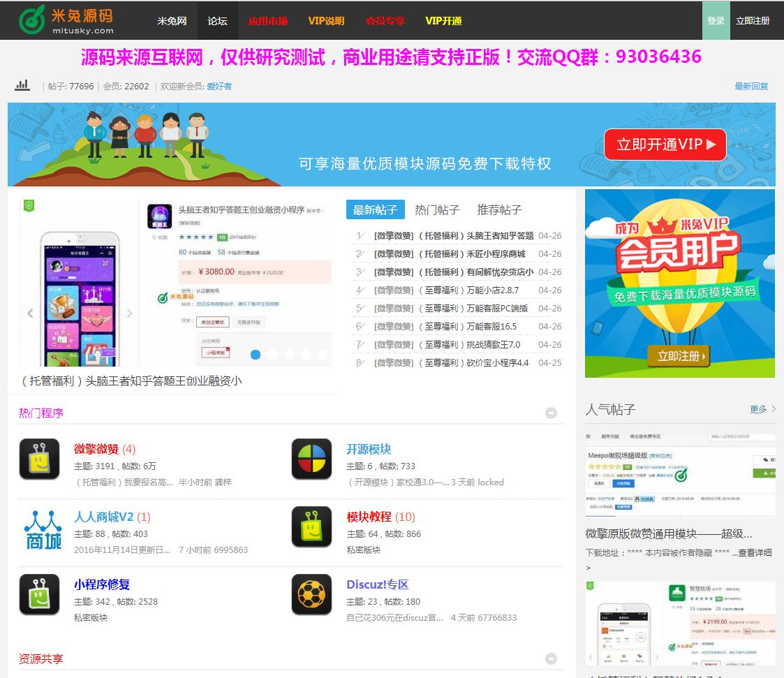The height and width of the screenshot is (678, 784).
Task: Switch to the 推荐帖子 tab
Action: tap(499, 209)
